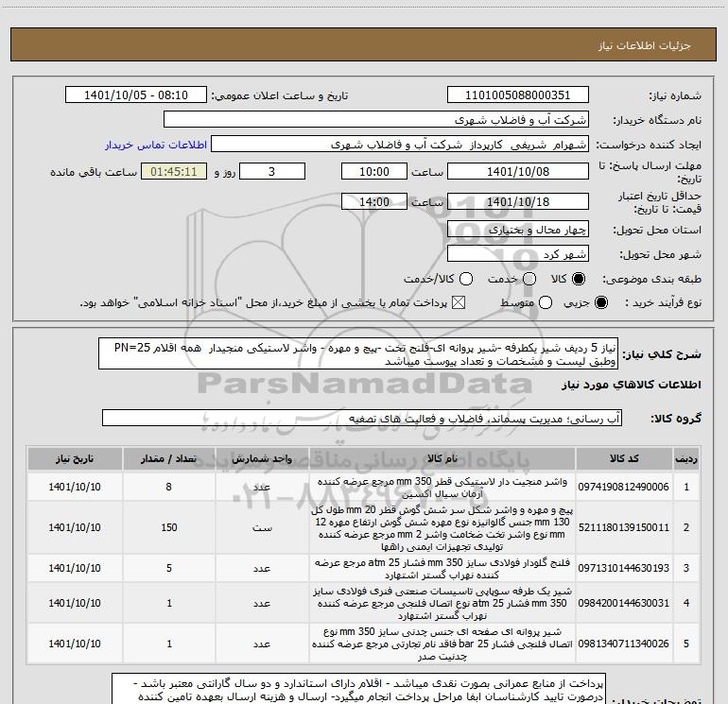
Task: Click quantity 8 in row 1
Action: point(169,487)
